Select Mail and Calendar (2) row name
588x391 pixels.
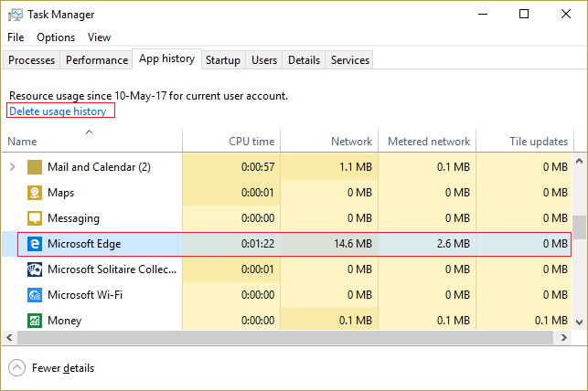click(x=99, y=167)
